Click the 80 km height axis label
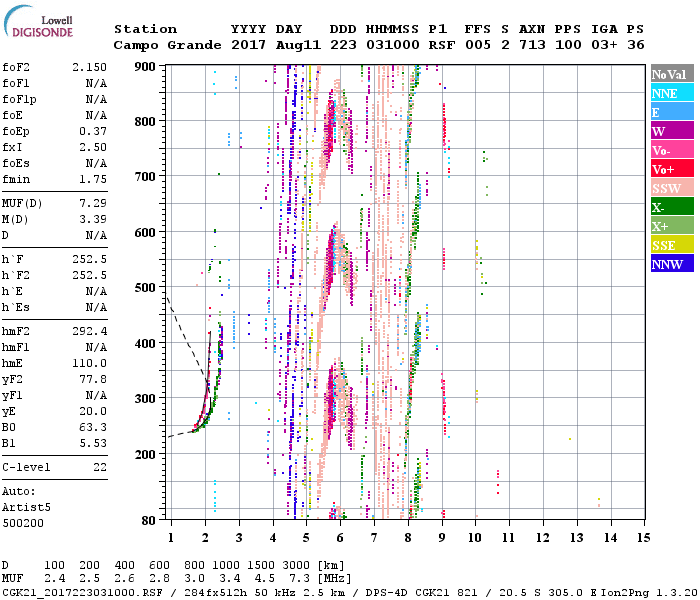 pyautogui.click(x=148, y=520)
